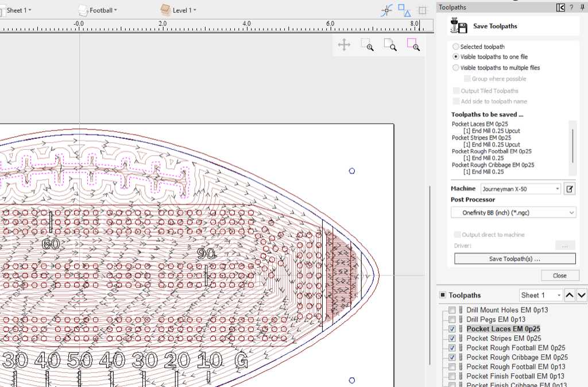Open the Machine dropdown showing Journeyman X-50
The width and height of the screenshot is (588, 387).
click(x=521, y=189)
